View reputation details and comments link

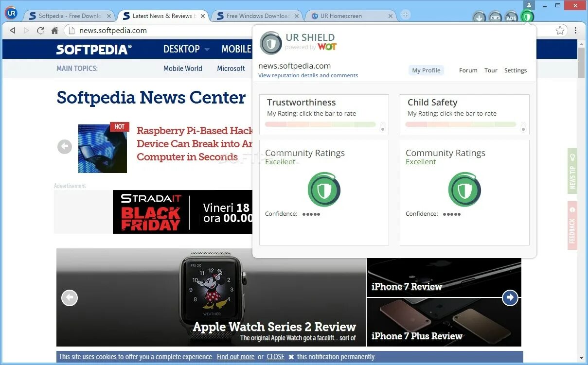point(308,75)
